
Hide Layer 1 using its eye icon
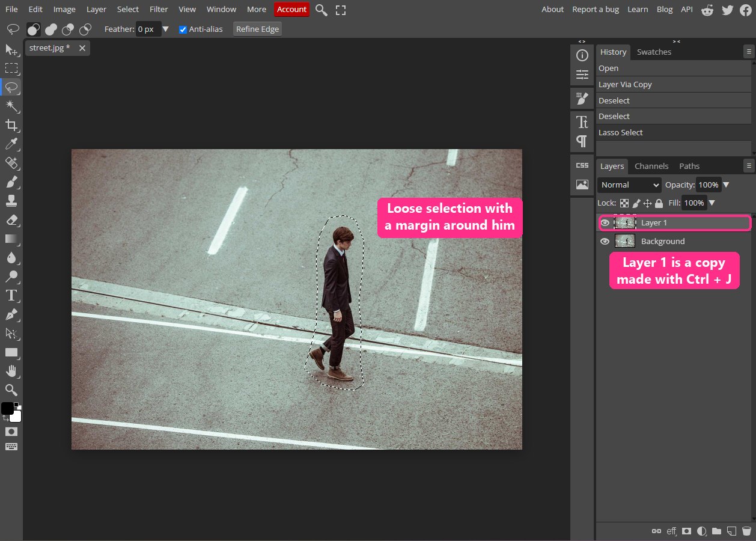pos(605,223)
